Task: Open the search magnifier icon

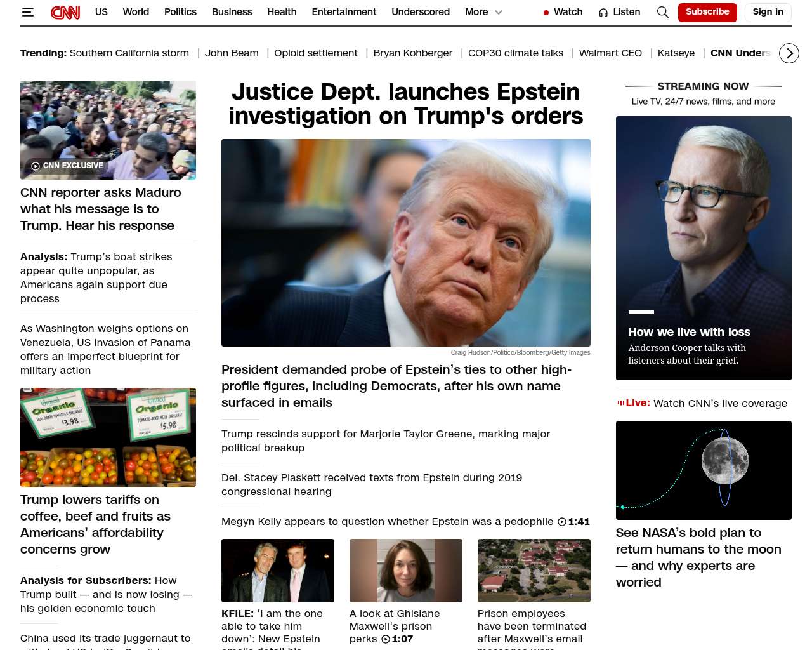Action: [x=662, y=12]
